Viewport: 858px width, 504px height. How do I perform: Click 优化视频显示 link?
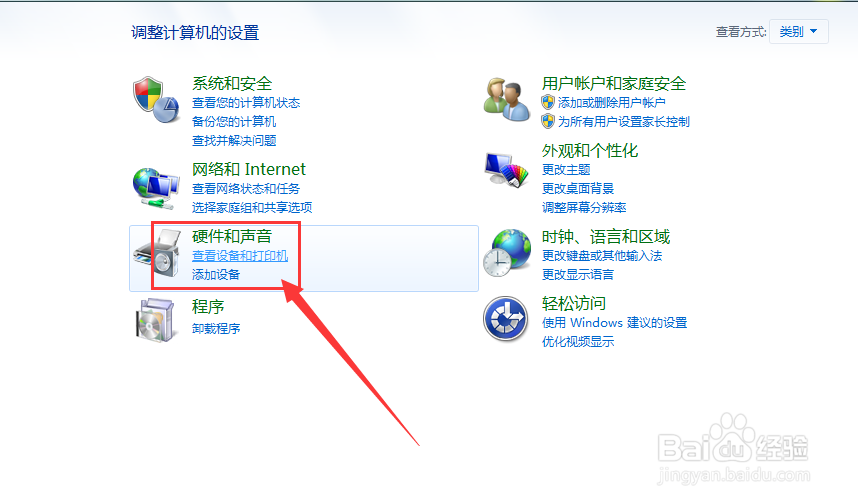click(578, 342)
